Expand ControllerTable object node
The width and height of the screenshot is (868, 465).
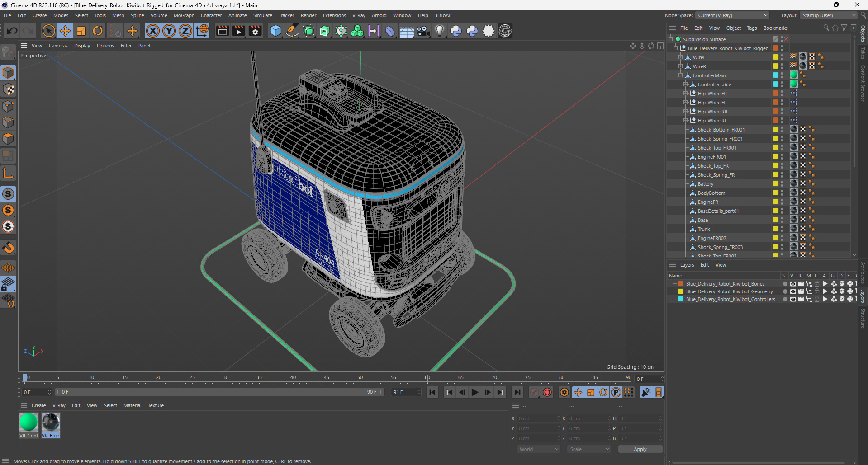(686, 85)
